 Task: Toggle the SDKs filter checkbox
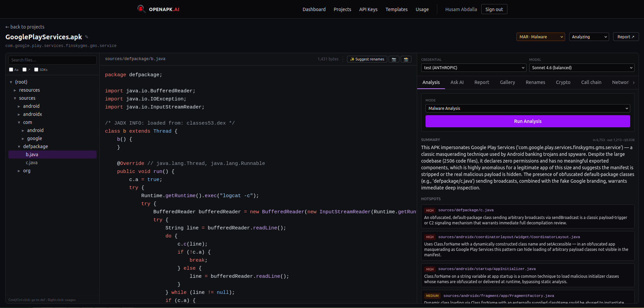[x=36, y=70]
